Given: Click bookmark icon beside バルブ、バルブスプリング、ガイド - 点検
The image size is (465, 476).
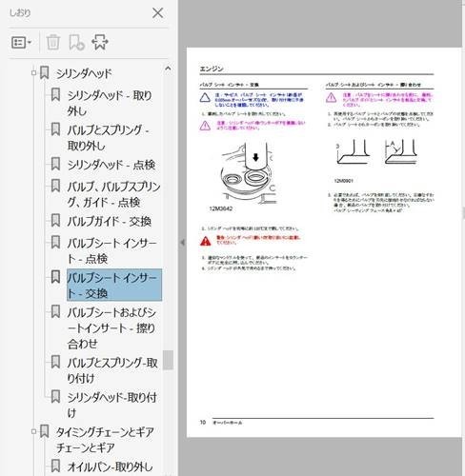Looking at the screenshot, I should pos(55,186).
